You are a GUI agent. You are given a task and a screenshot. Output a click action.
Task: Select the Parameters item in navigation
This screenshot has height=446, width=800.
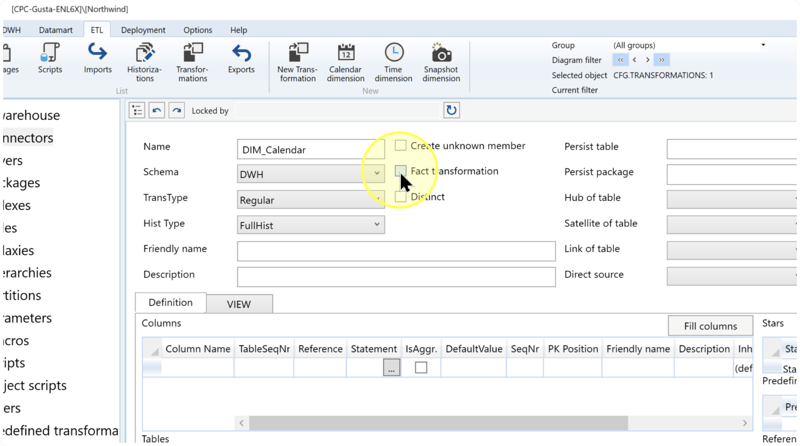27,318
